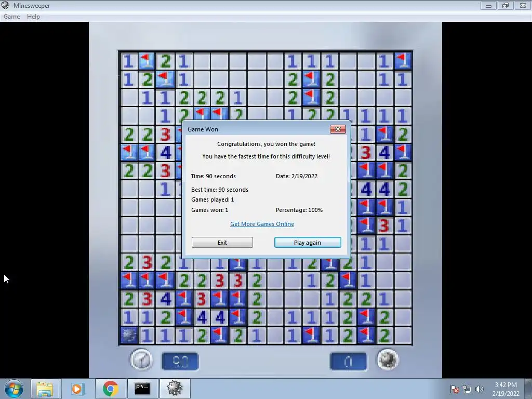The width and height of the screenshot is (532, 399).
Task: Click the volume speaker icon in tray
Action: click(x=479, y=389)
